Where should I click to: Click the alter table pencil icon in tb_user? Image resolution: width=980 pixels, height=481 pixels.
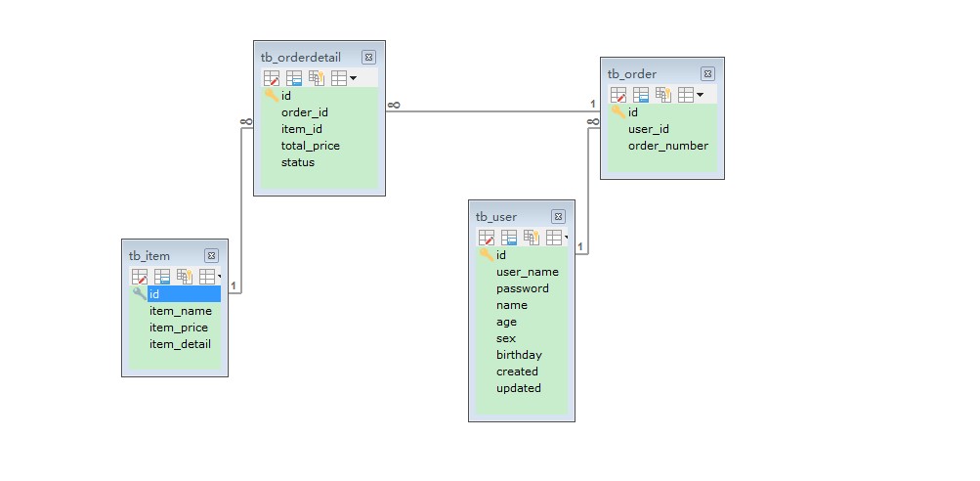coord(487,238)
